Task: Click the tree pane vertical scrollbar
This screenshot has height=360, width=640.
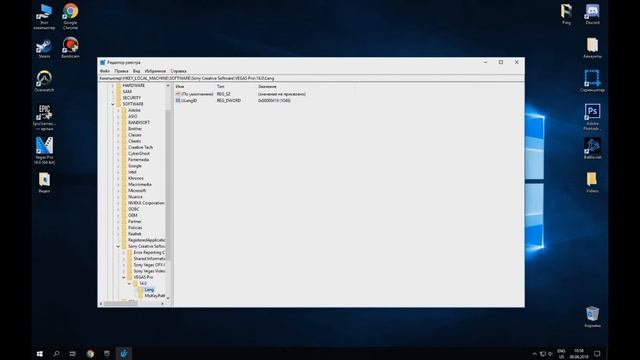Action: point(168,184)
